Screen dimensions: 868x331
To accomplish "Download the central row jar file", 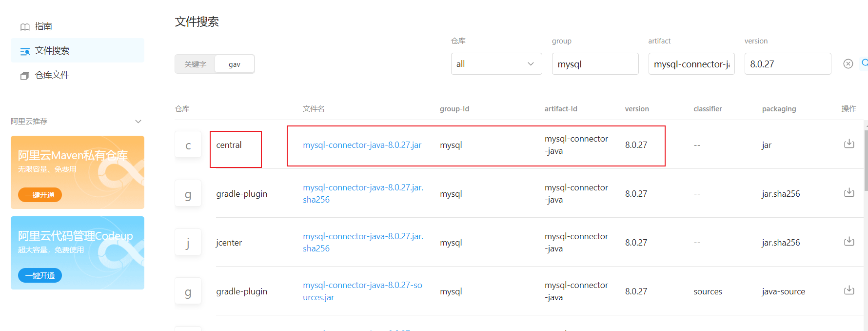I will (x=849, y=144).
